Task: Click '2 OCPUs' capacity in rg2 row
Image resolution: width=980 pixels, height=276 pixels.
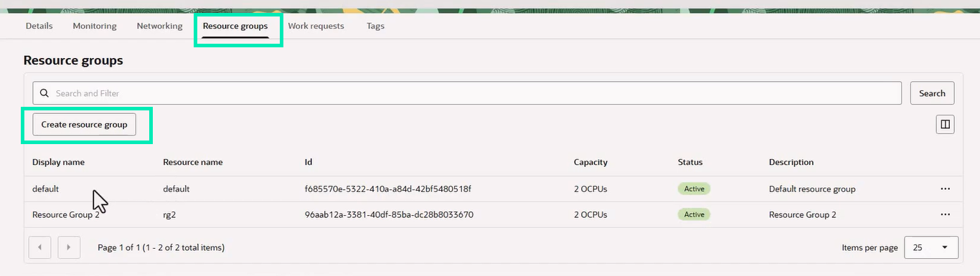Action: click(590, 214)
